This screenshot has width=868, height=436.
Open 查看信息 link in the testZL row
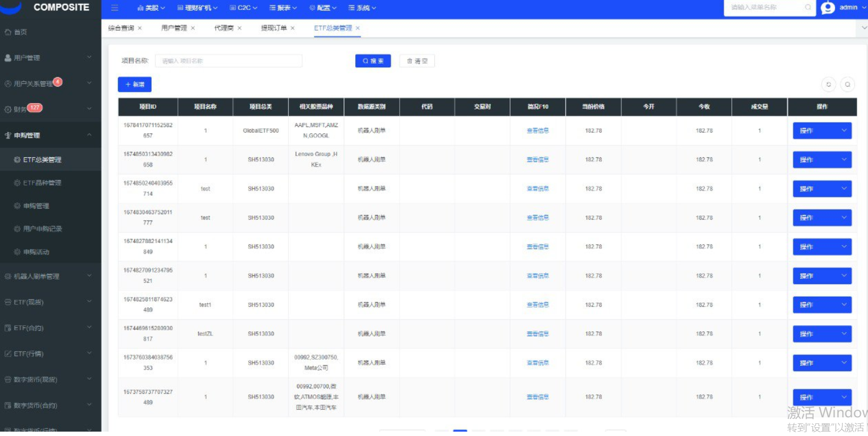click(537, 333)
